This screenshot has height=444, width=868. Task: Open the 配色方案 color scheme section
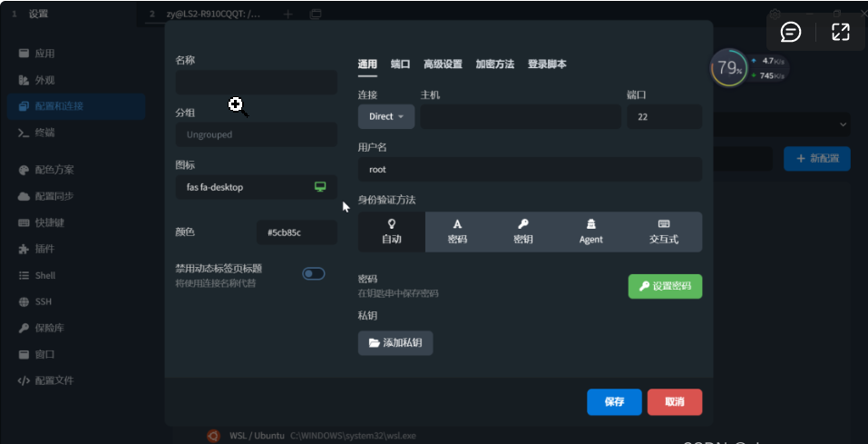tap(76, 170)
